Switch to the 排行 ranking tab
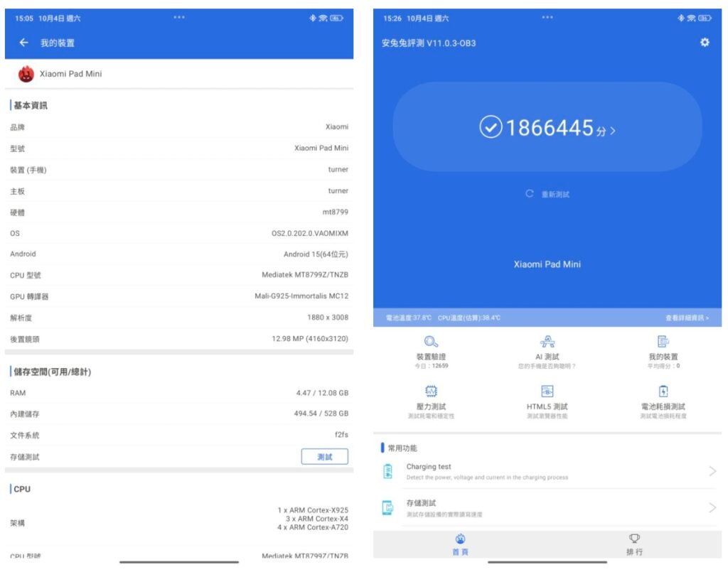 point(634,545)
